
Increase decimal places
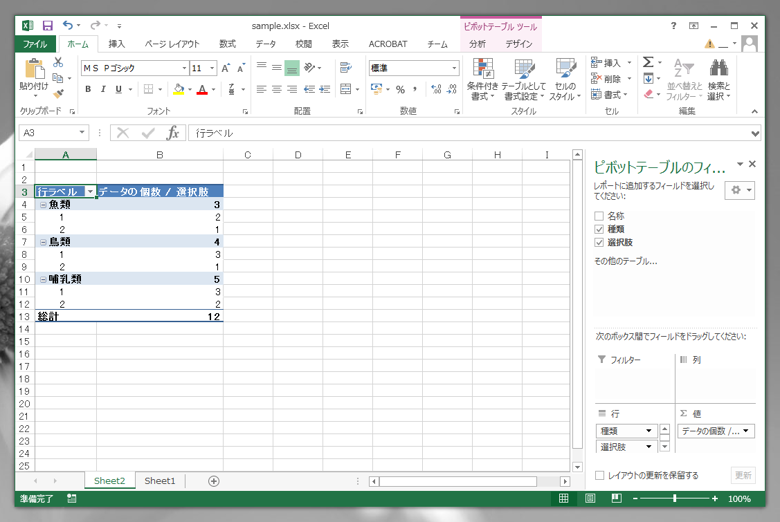click(436, 90)
